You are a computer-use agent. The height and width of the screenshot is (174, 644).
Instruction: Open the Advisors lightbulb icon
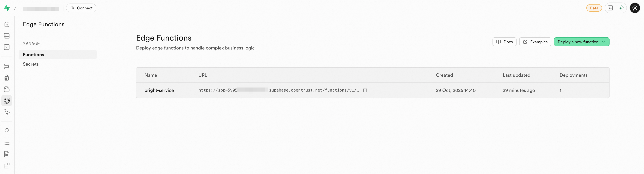[x=7, y=131]
